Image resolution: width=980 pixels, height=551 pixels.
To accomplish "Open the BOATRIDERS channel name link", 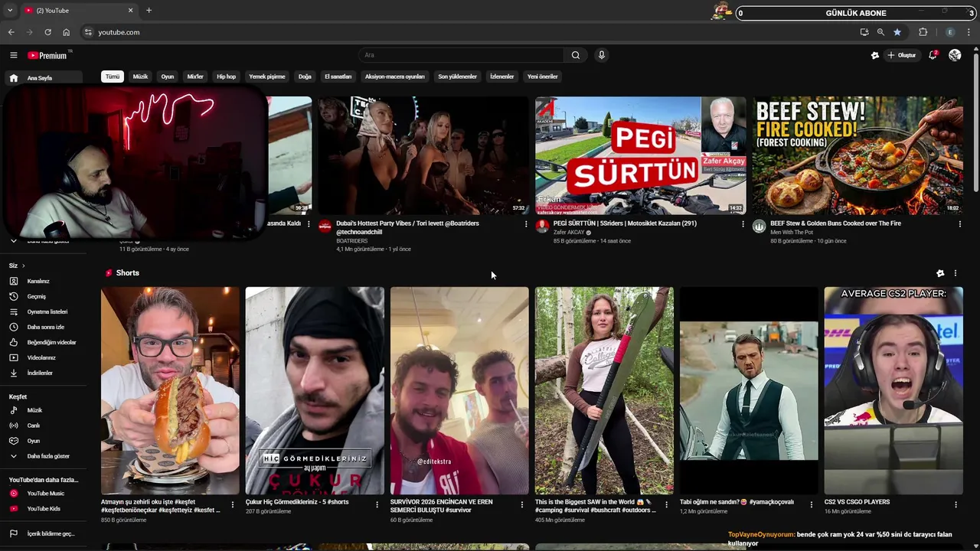I will point(352,241).
